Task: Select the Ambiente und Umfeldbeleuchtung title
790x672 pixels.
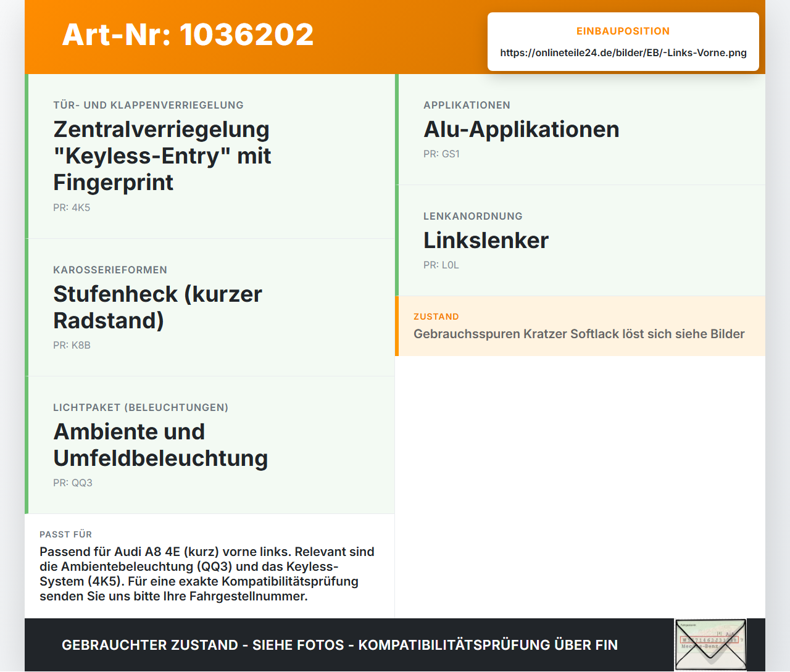Action: tap(160, 445)
